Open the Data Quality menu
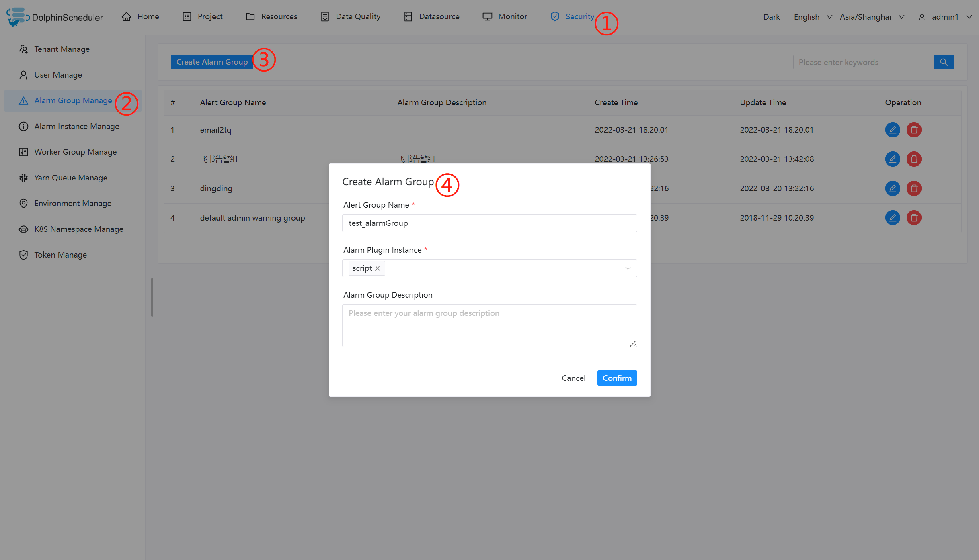979x560 pixels. [x=351, y=17]
